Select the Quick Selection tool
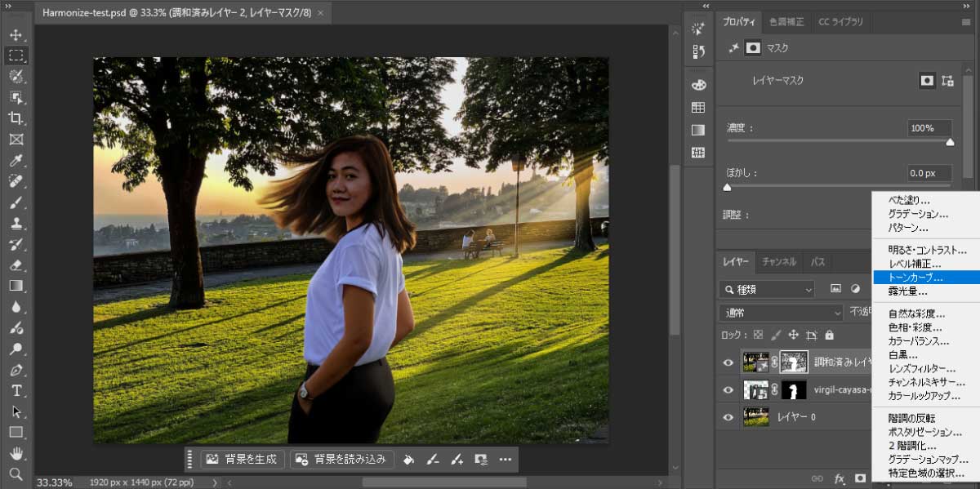 point(16,76)
